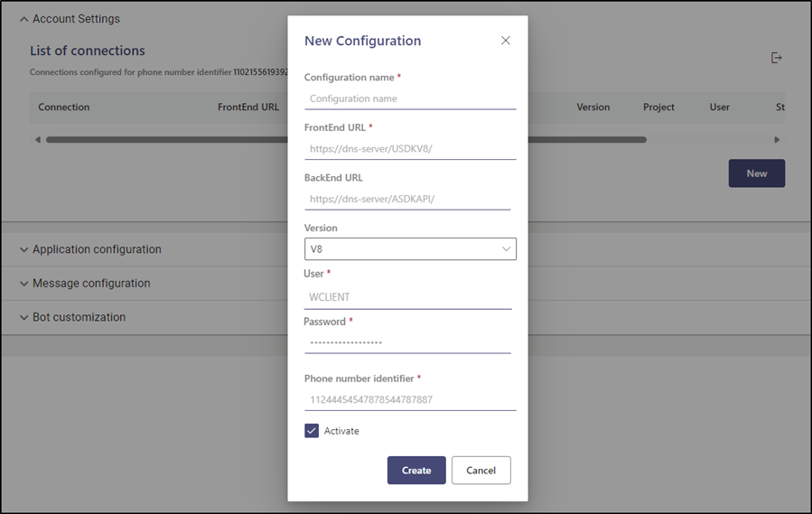Click the Password input field
Screen dimensions: 812x514
407,342
